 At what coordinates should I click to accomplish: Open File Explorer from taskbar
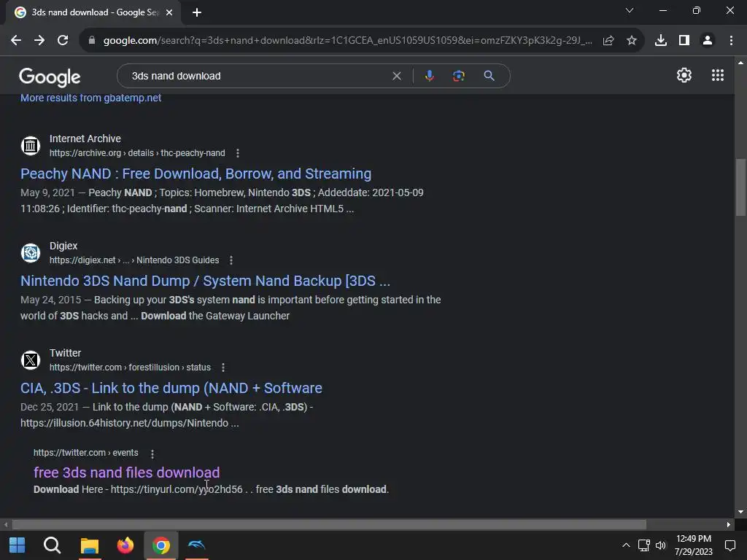(x=89, y=545)
